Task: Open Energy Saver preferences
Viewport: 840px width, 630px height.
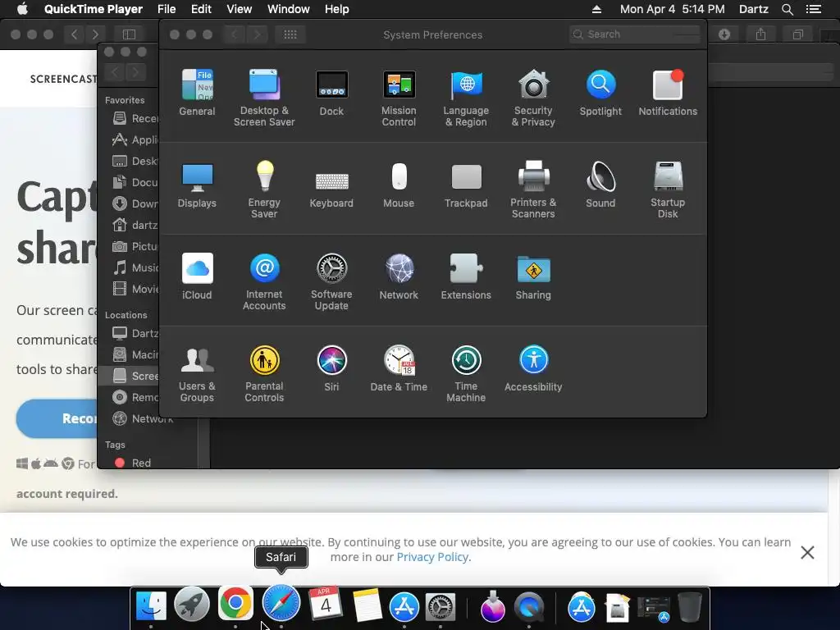Action: click(264, 189)
